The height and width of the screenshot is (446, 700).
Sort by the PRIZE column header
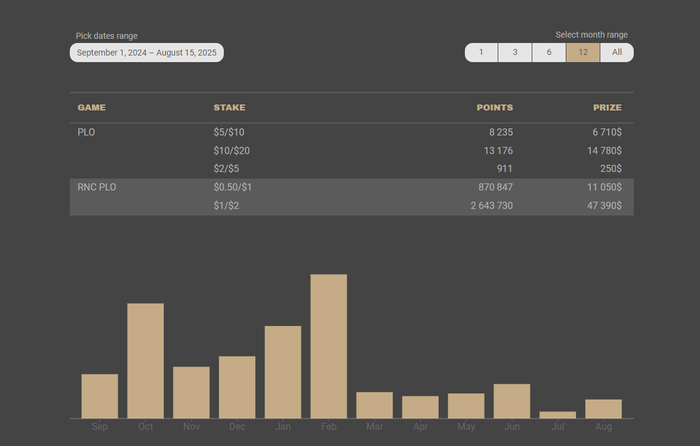coord(607,108)
